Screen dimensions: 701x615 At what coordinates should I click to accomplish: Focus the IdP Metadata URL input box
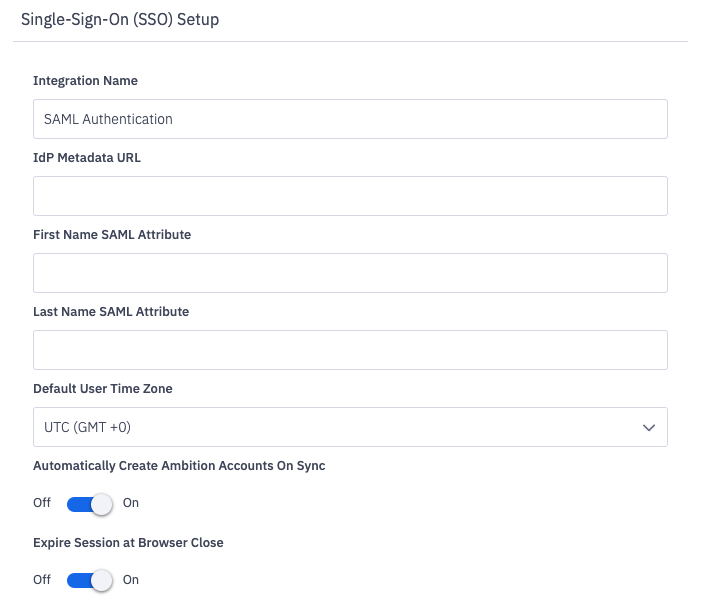coord(350,196)
